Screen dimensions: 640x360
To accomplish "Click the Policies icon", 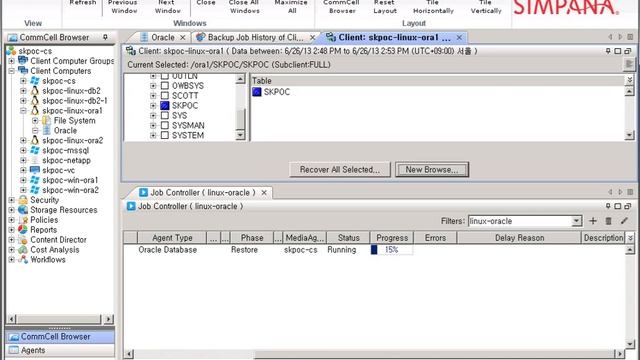I will click(23, 220).
